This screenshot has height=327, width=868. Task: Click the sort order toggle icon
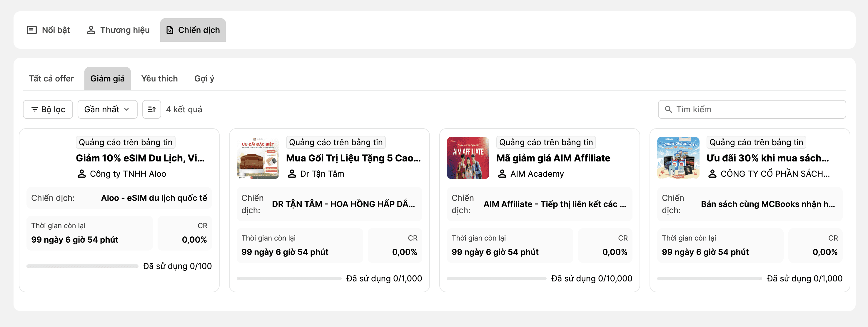click(x=152, y=109)
